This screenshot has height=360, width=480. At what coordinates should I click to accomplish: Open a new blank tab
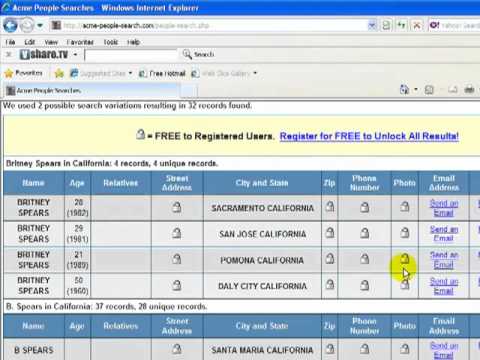[189, 91]
